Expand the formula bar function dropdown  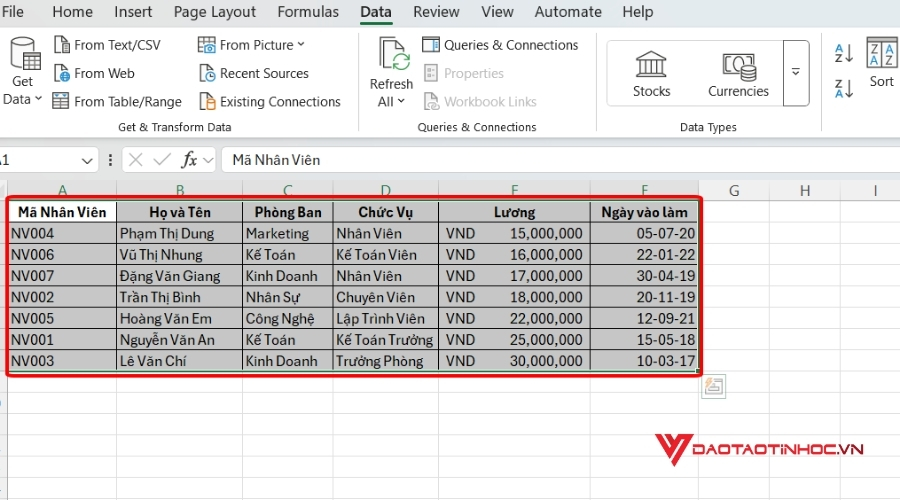pos(208,160)
